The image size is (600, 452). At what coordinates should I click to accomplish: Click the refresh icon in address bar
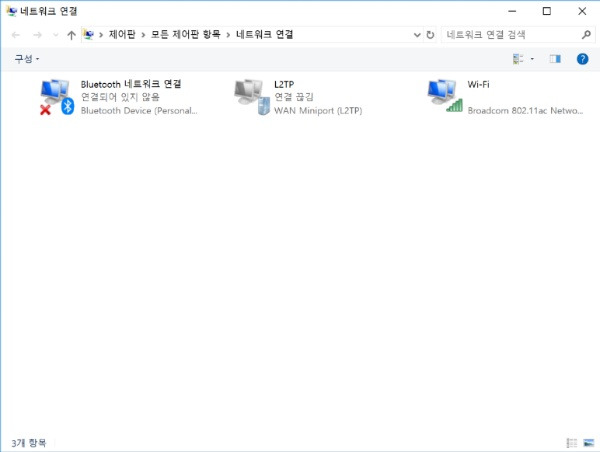pyautogui.click(x=430, y=35)
